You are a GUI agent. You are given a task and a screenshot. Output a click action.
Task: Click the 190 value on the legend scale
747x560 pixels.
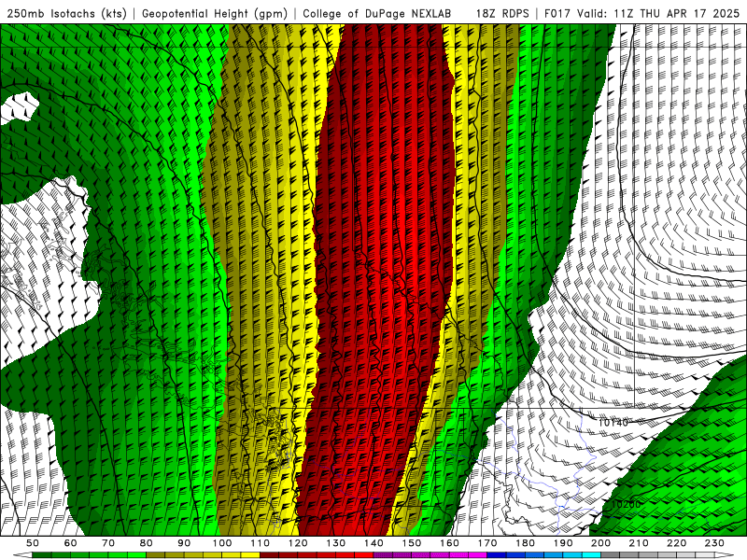[x=563, y=543]
